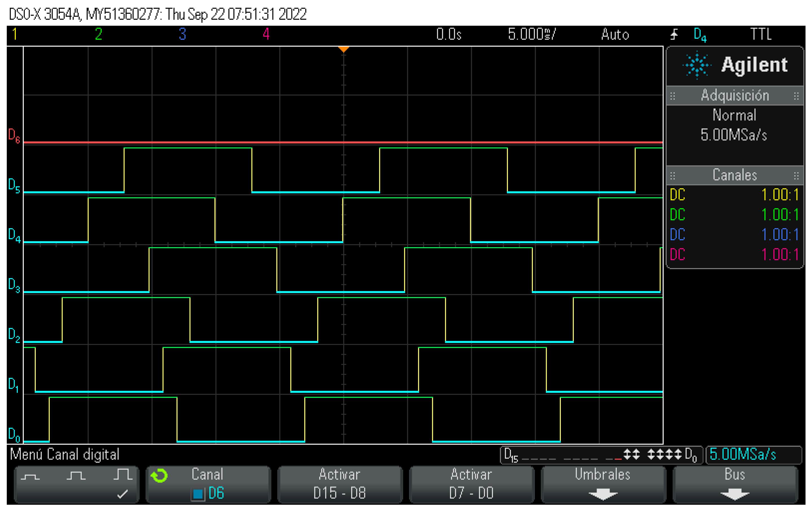Click the green rotate icon on Canal softkey

point(159,476)
